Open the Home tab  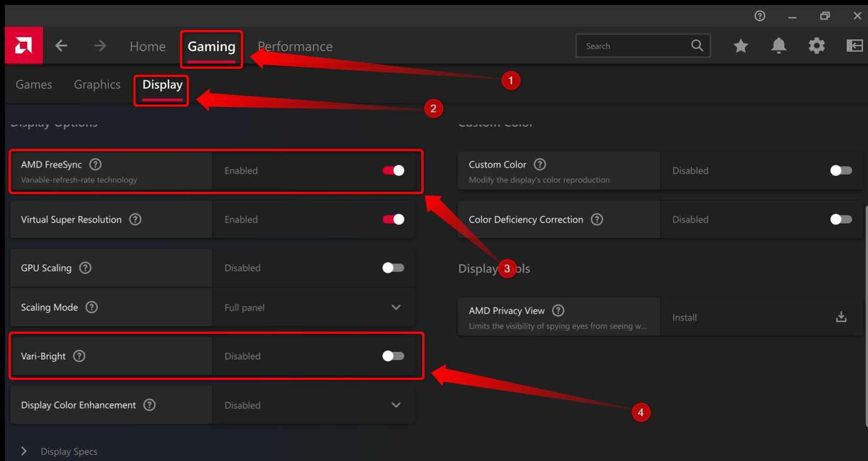pyautogui.click(x=148, y=46)
